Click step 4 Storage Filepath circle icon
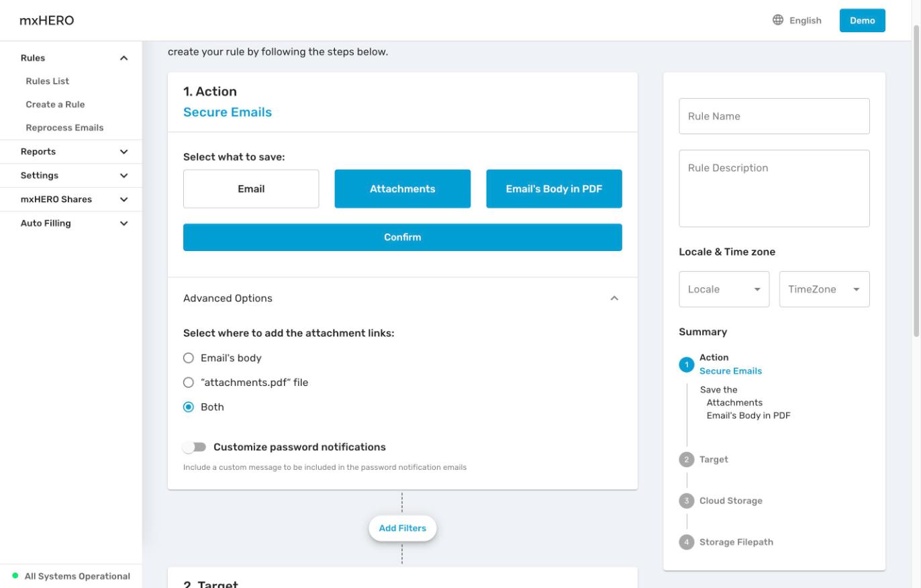Viewport: 921px width, 588px height. click(x=686, y=542)
